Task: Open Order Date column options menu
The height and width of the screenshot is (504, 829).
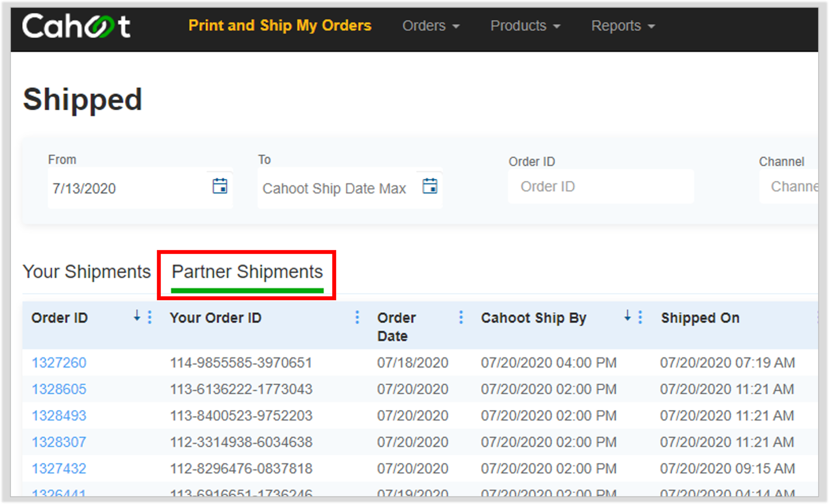Action: [x=461, y=317]
